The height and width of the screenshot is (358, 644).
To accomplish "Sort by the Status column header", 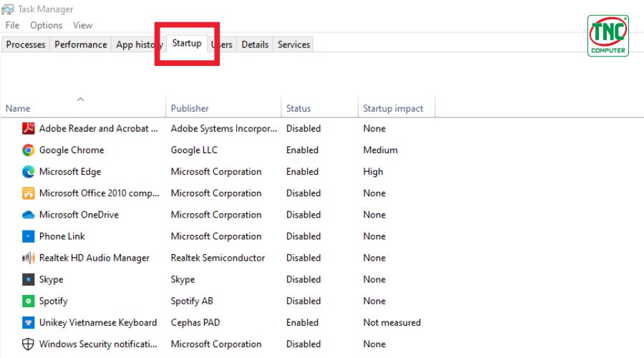I will (x=320, y=109).
